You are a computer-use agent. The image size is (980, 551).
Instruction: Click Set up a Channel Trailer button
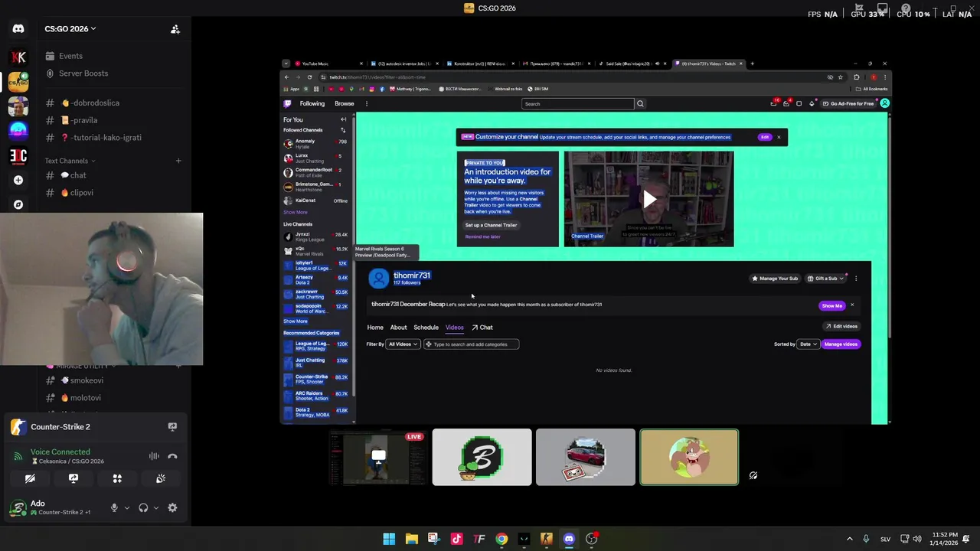coord(491,225)
